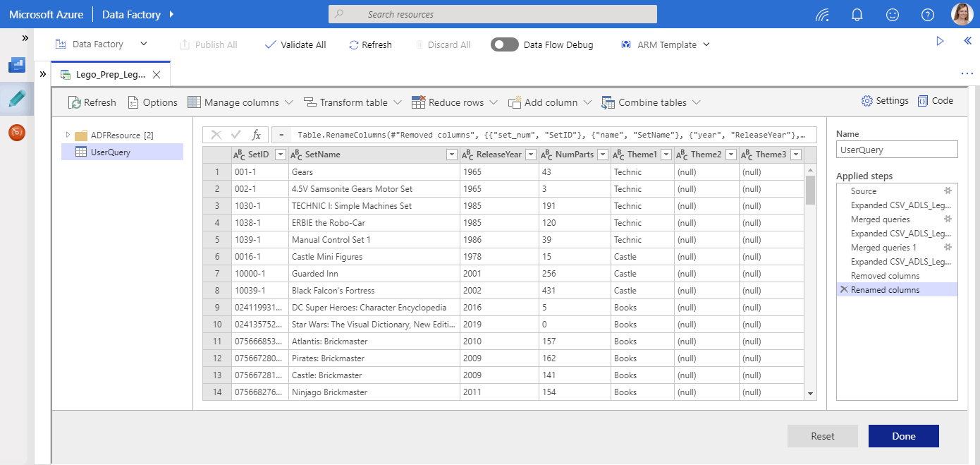Click the notifications bell icon
The height and width of the screenshot is (465, 980).
coord(857,14)
